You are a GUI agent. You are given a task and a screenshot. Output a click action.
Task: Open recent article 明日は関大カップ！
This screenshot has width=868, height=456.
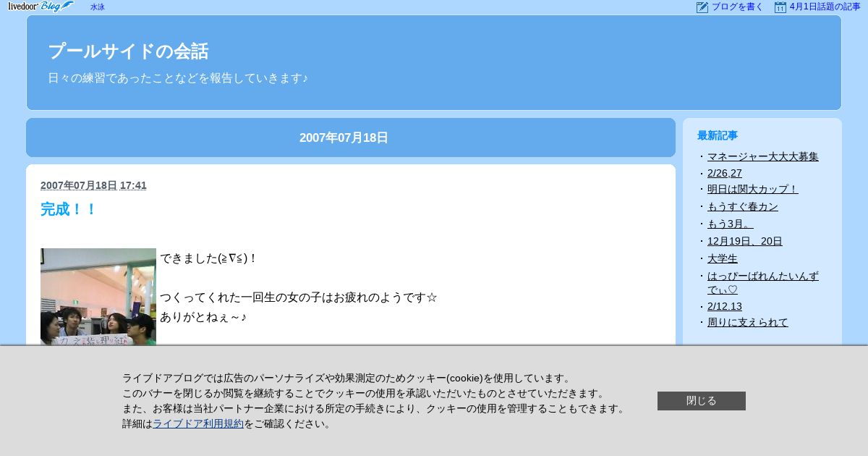[752, 189]
